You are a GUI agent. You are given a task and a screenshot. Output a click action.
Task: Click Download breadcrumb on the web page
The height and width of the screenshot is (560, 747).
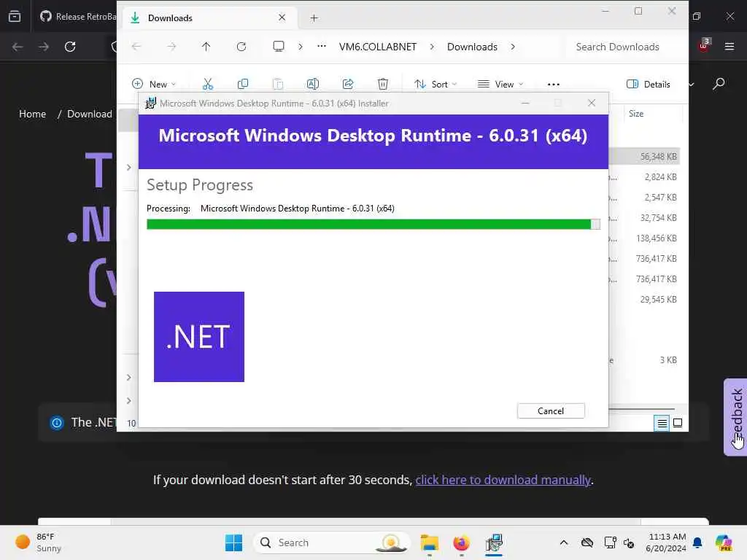click(x=90, y=114)
